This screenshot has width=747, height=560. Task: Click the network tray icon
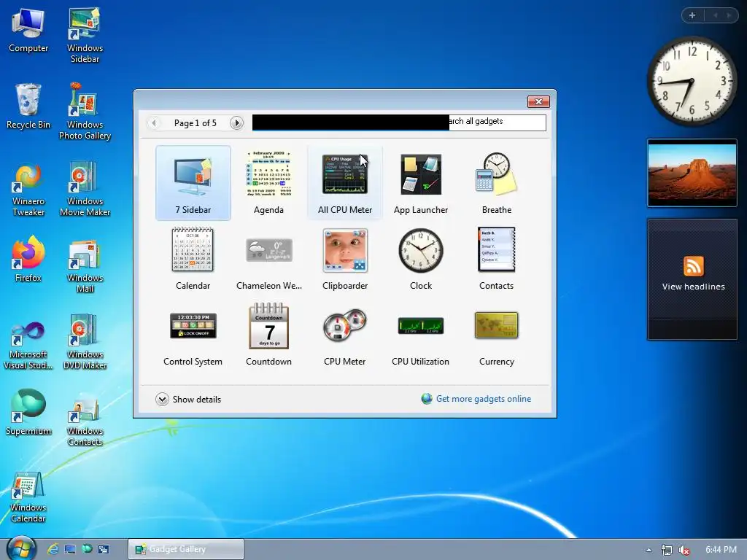[x=667, y=550]
